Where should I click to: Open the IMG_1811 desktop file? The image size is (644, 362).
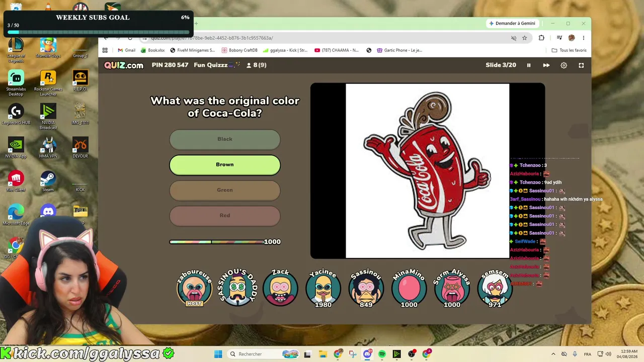[80, 114]
